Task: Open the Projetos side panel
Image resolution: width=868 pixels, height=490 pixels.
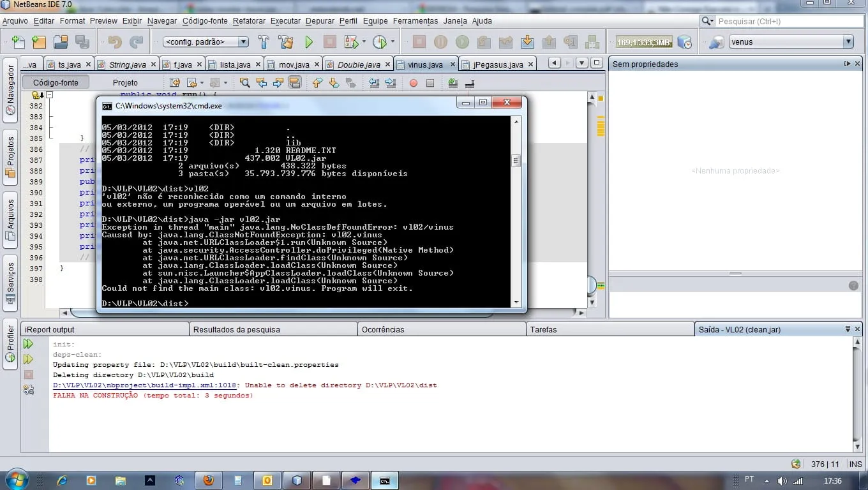Action: [10, 157]
